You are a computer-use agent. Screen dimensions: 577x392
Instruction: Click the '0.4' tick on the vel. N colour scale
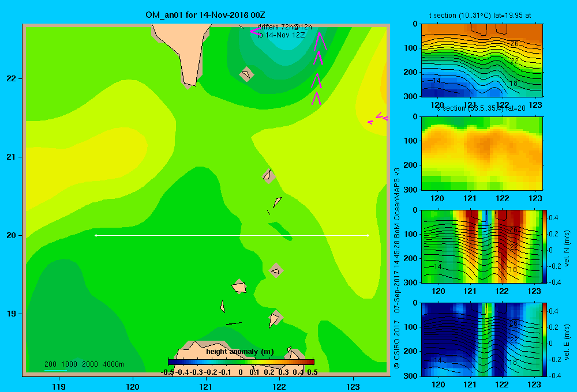553,218
